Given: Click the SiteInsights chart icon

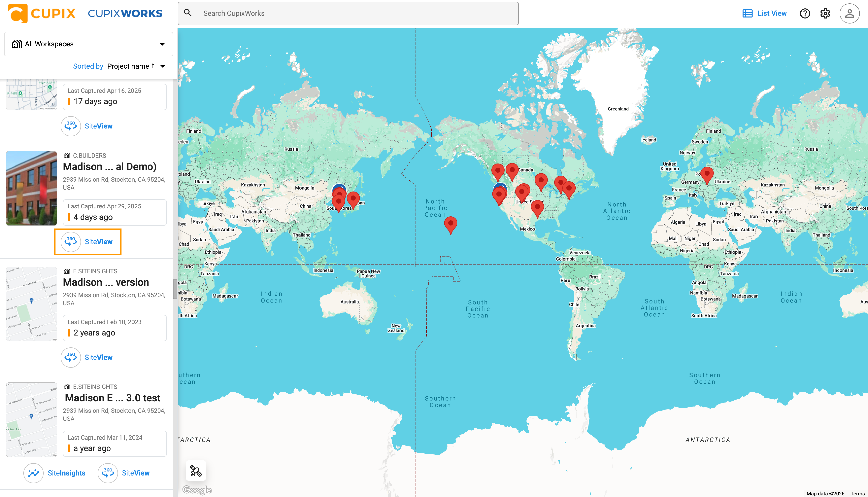Looking at the screenshot, I should click(34, 473).
